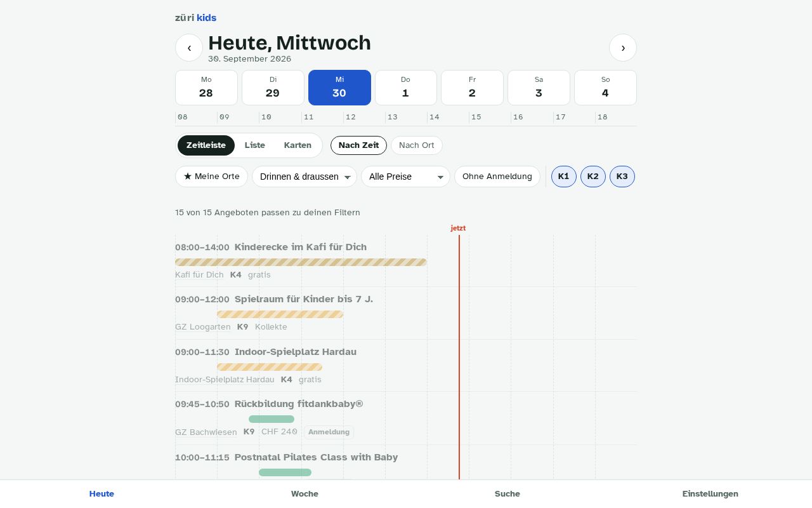Open the Heute bottom navigation tab
Screen dimensions: 812x508
tap(101, 494)
